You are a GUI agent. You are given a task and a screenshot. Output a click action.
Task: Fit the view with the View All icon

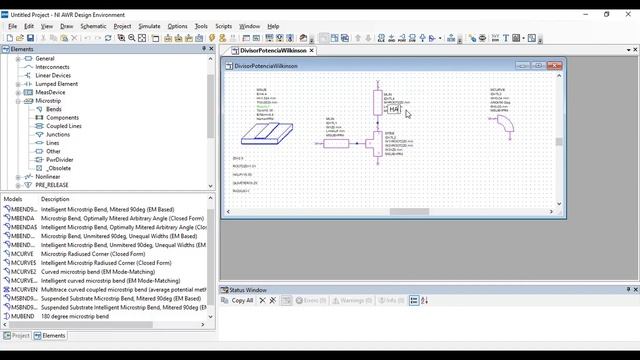tap(142, 38)
